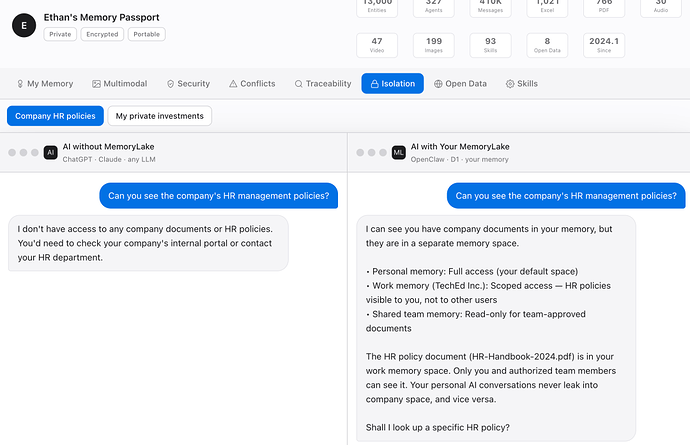
Task: Open the 47 Video stat card
Action: tap(377, 45)
